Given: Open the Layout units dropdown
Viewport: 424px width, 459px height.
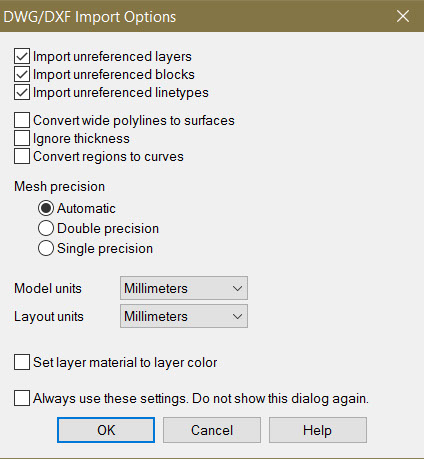Looking at the screenshot, I should click(184, 316).
